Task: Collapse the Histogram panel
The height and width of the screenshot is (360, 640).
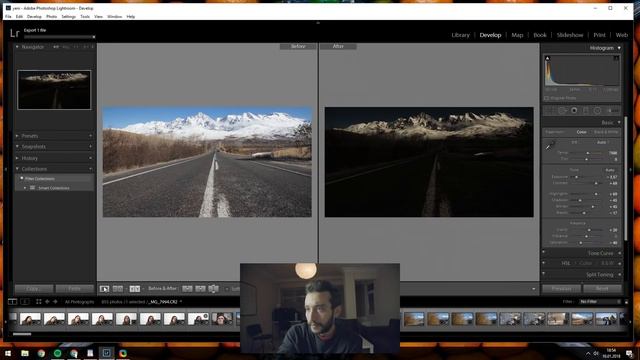Action: point(619,48)
